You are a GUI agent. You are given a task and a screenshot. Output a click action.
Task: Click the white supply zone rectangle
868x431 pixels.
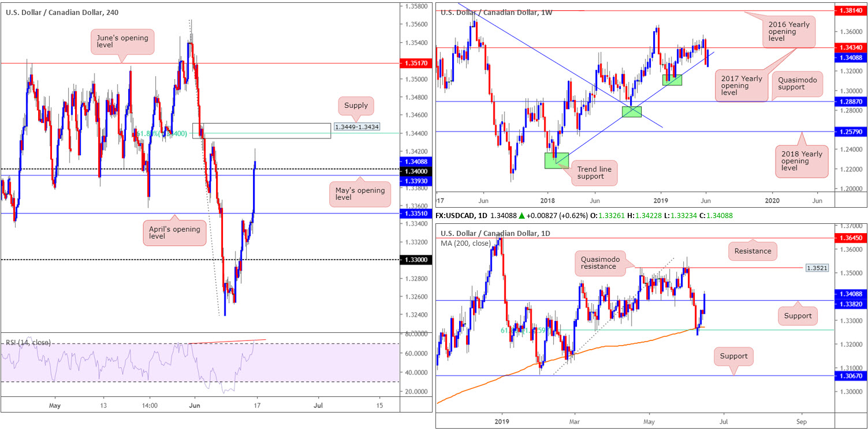point(262,130)
